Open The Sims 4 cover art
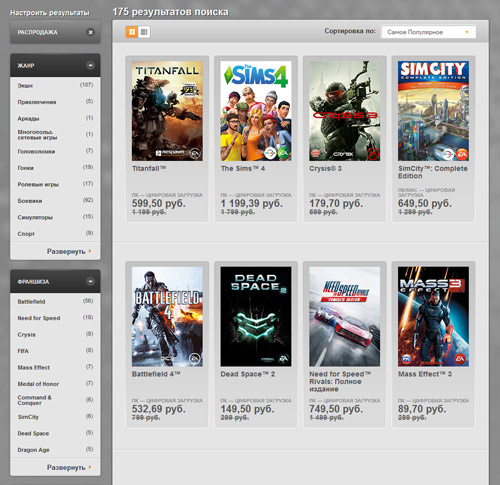Image resolution: width=500 pixels, height=485 pixels. (256, 111)
